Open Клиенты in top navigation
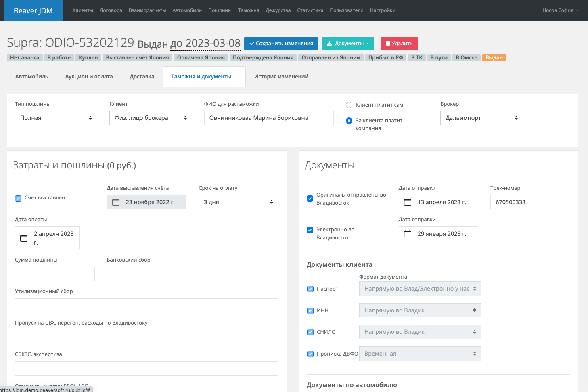This screenshot has height=392, width=588. click(x=83, y=10)
